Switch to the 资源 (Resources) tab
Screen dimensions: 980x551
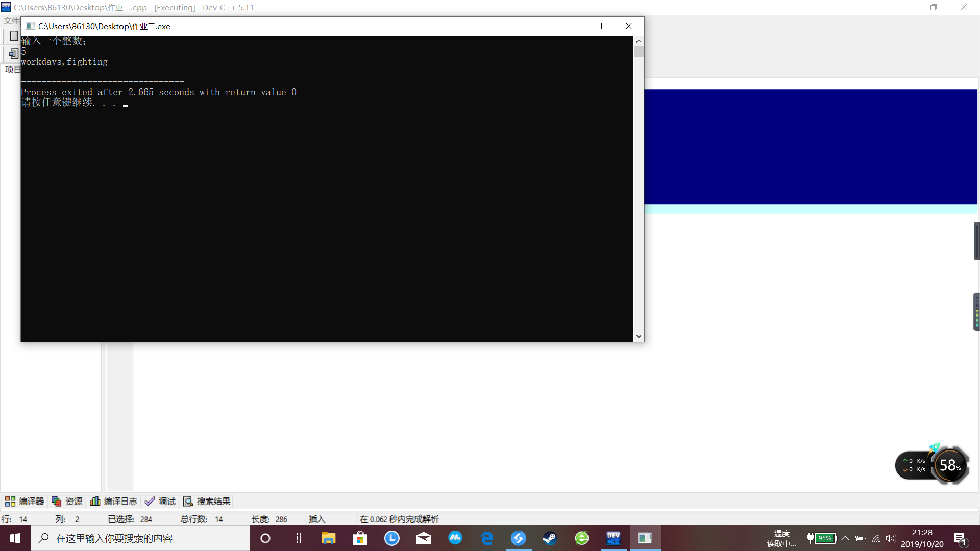67,501
